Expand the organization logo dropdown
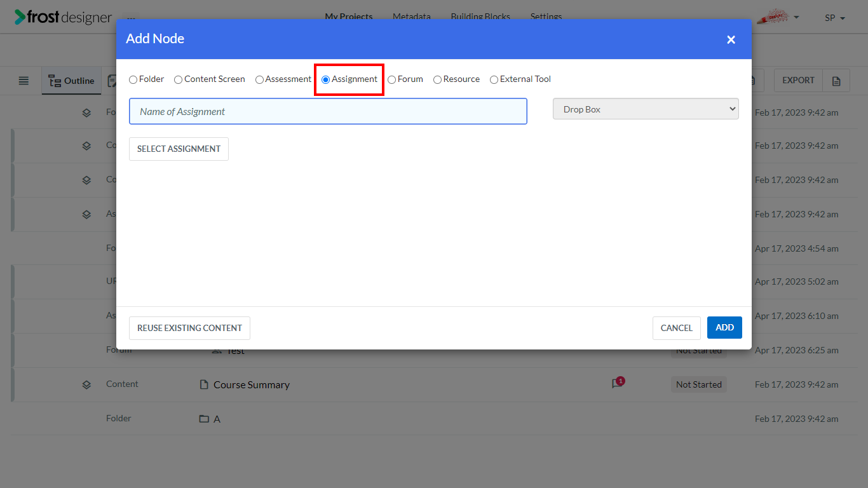Viewport: 868px width, 488px height. 778,17
